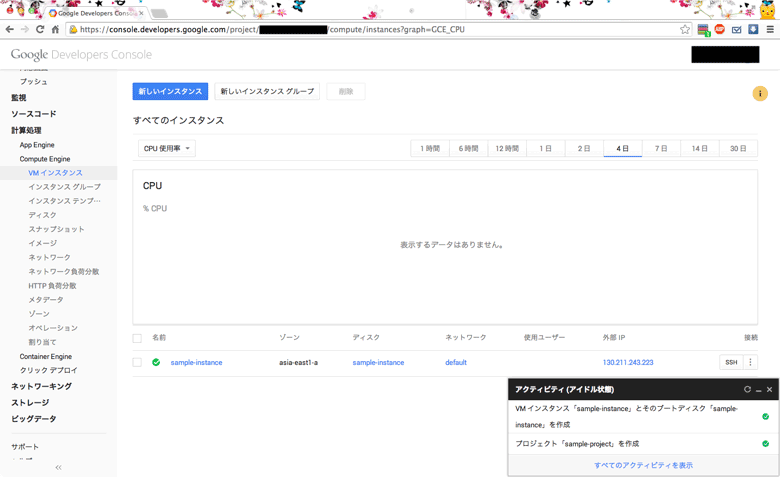Open スナップショット in the sidebar
This screenshot has height=477, width=780.
tap(56, 229)
